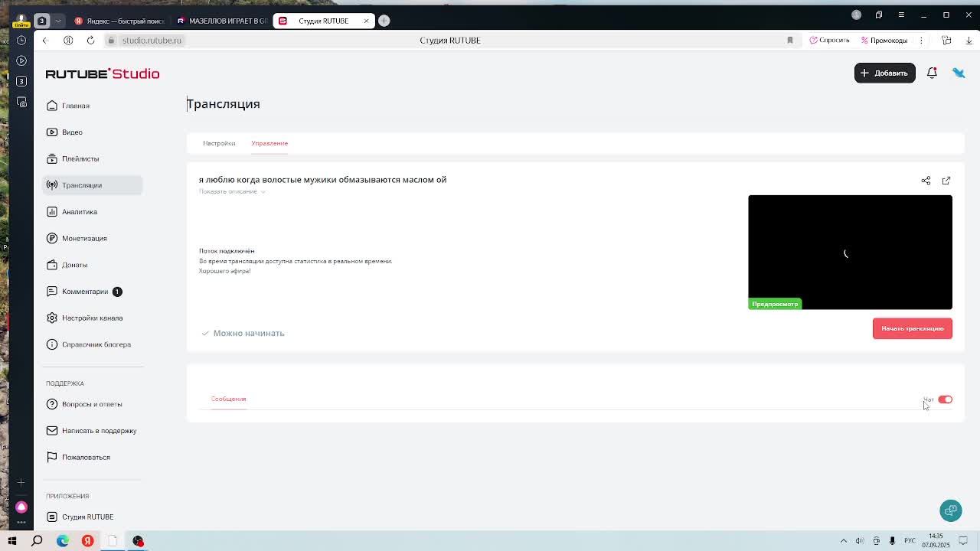This screenshot has width=980, height=551.
Task: Click the Начать трансляцию button
Action: point(912,328)
